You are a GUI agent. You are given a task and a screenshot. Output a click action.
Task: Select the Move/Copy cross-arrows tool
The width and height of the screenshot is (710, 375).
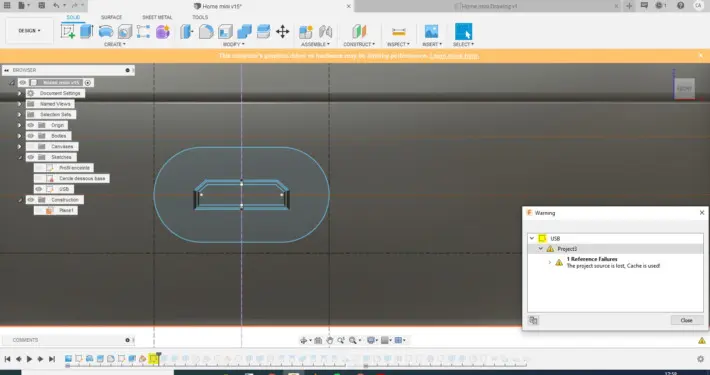click(283, 32)
